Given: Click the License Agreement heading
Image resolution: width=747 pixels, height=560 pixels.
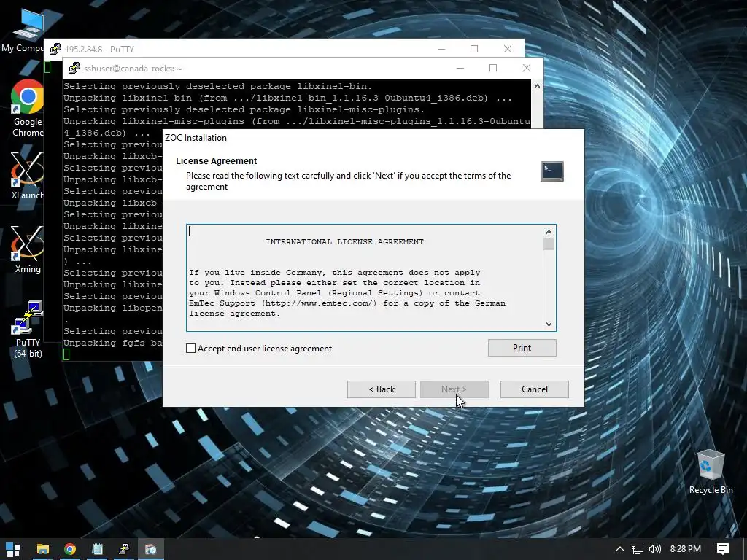Looking at the screenshot, I should pos(216,161).
